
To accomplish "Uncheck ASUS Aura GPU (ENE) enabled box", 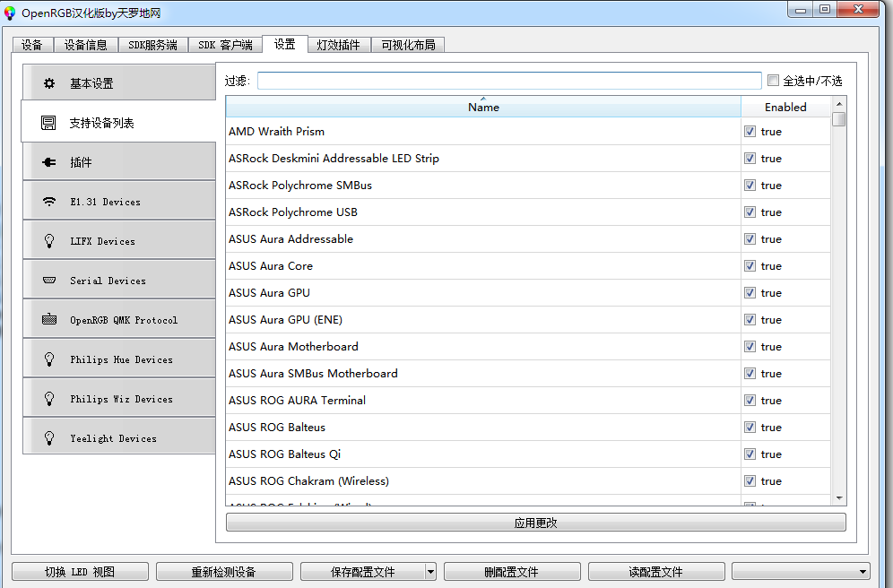I will tap(750, 320).
